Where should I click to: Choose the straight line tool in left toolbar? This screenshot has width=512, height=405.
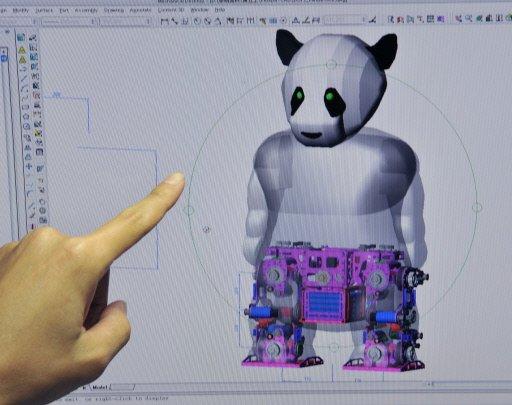tap(23, 79)
